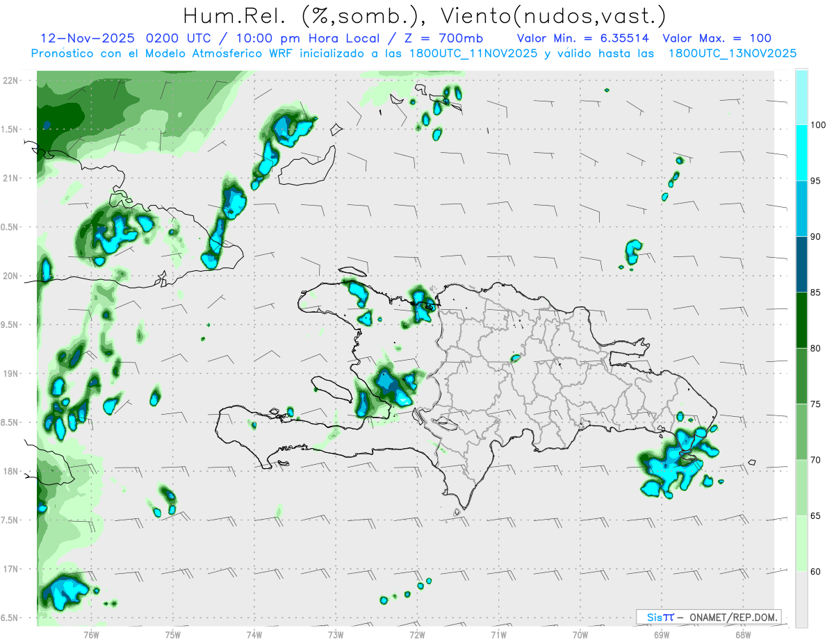
Task: Click the 76W longitude label
Action: click(91, 634)
